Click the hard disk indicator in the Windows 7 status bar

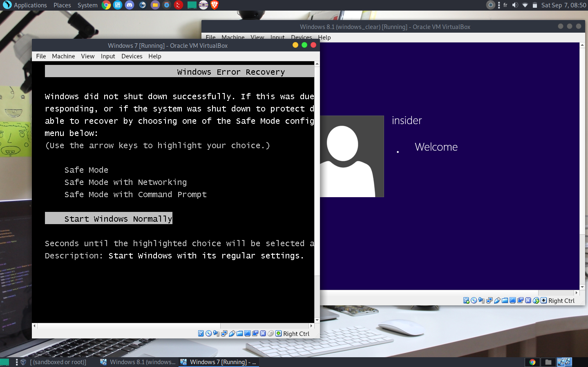click(x=201, y=333)
